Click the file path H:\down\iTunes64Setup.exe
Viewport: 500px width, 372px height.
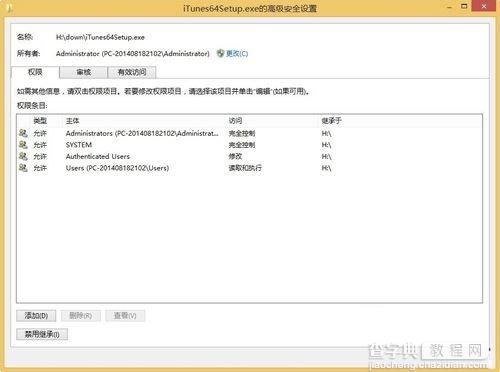point(100,37)
